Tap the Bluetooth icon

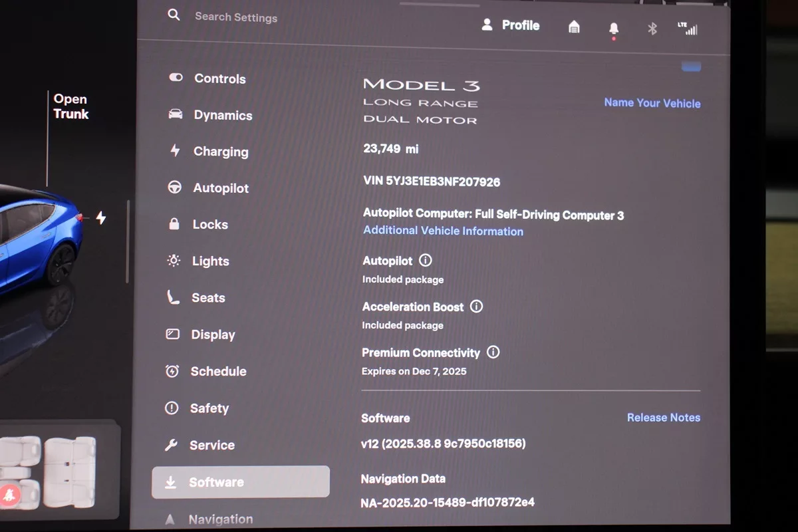[652, 29]
